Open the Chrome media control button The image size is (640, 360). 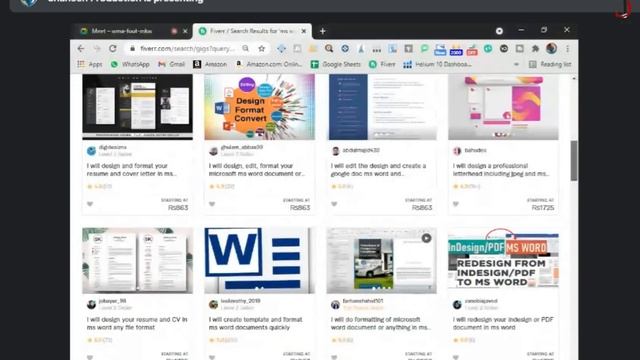pyautogui.click(x=499, y=31)
